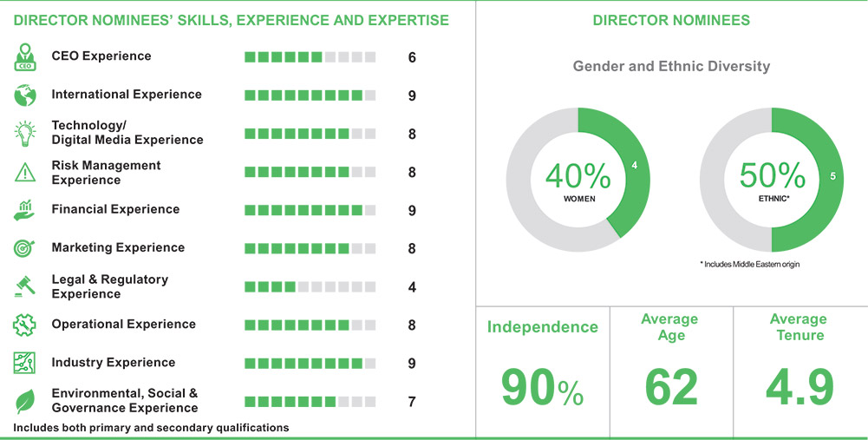868x440 pixels.
Task: Click the Marketing Experience target icon
Action: point(24,248)
